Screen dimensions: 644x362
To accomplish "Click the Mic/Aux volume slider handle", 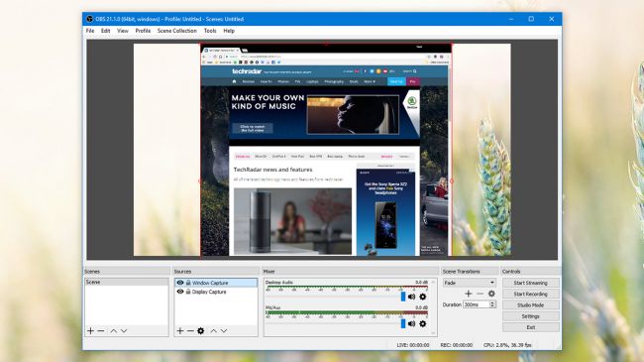I will [x=403, y=323].
